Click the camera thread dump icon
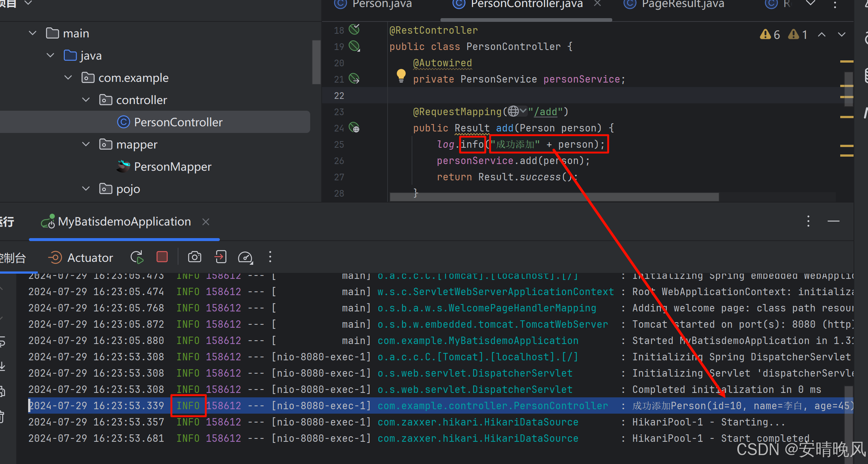This screenshot has height=464, width=868. [x=194, y=257]
